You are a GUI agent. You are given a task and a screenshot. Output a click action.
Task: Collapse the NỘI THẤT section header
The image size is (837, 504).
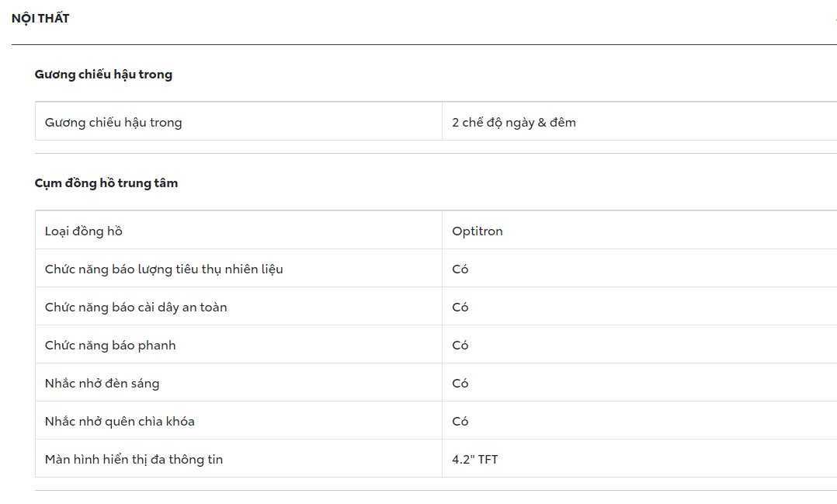coord(40,18)
